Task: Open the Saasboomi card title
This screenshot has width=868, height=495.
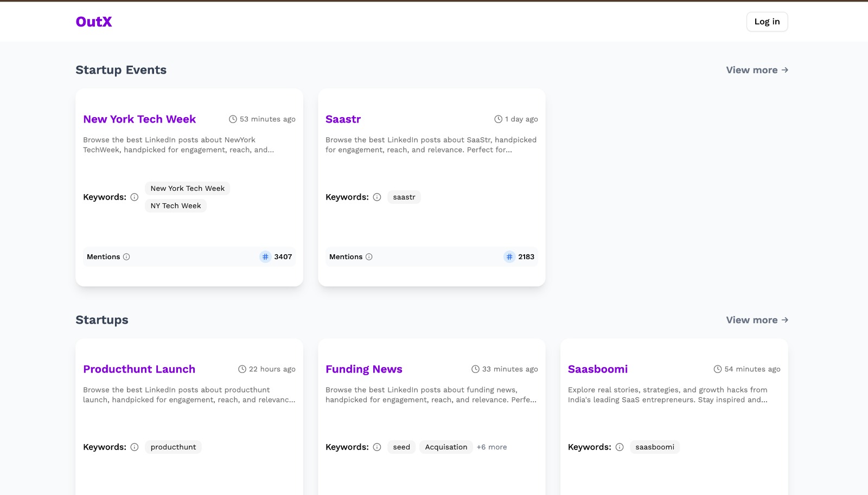Action: (x=597, y=369)
